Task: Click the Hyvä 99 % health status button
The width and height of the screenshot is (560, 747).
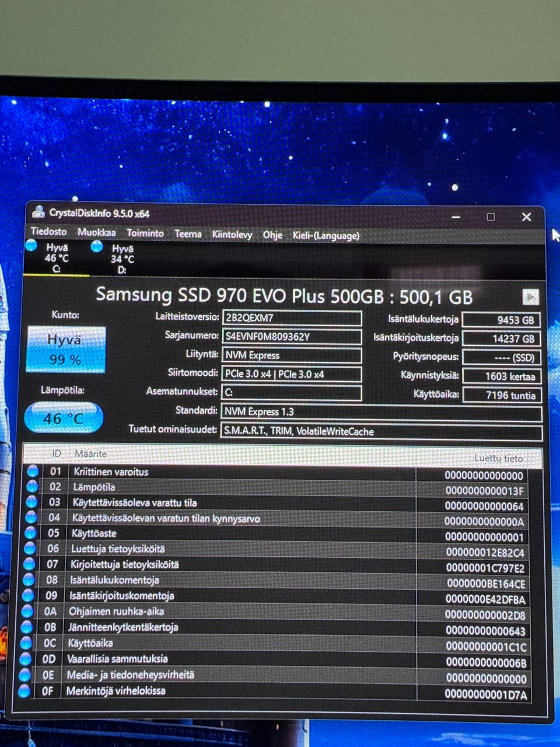Action: pos(66,349)
